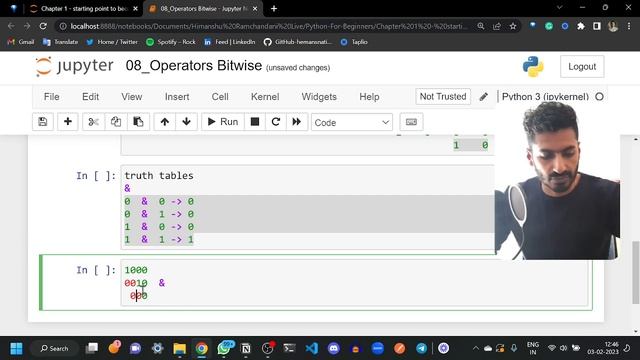The height and width of the screenshot is (360, 640).
Task: Reload the page
Action: click(43, 26)
